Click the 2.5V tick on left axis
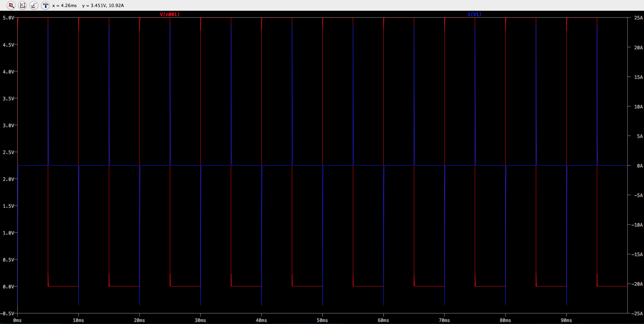Viewport: 644px width, 324px height. pyautogui.click(x=8, y=152)
